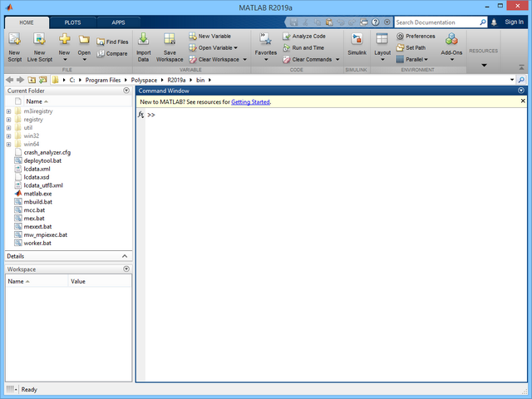Expand the win32 folder

(8, 136)
